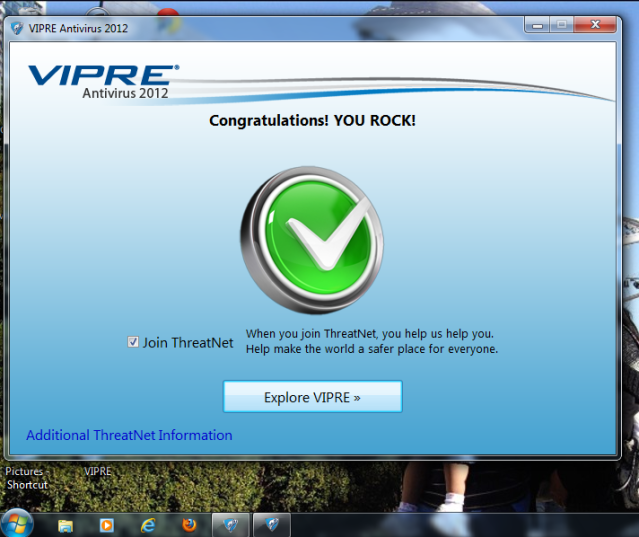Close the VIPRE Antivirus 2012 window
Viewport: 639px width, 537px height.
(595, 25)
